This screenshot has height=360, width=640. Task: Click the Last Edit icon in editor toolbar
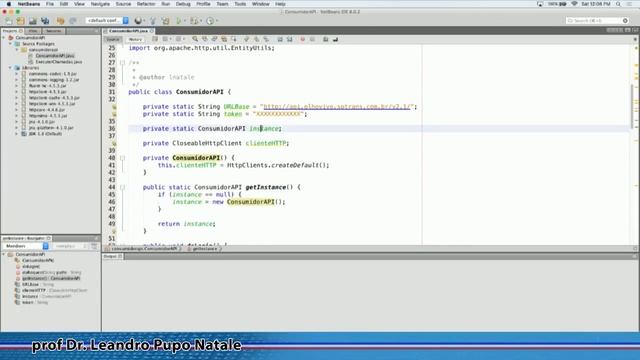(155, 39)
